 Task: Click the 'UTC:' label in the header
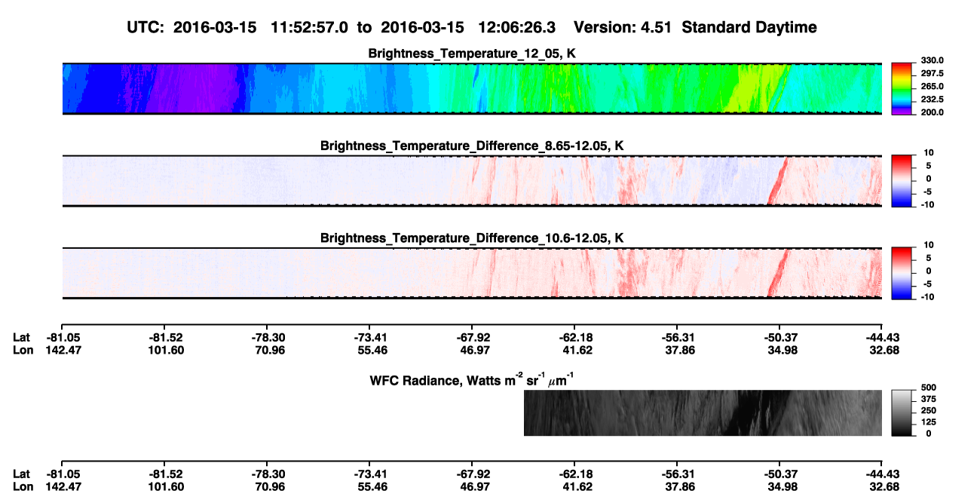(144, 27)
